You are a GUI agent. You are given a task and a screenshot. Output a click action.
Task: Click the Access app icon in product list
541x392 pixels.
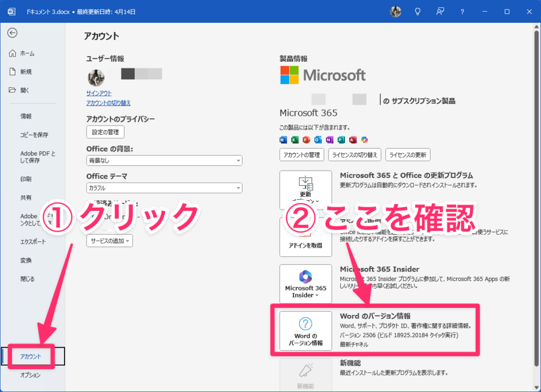(352, 140)
